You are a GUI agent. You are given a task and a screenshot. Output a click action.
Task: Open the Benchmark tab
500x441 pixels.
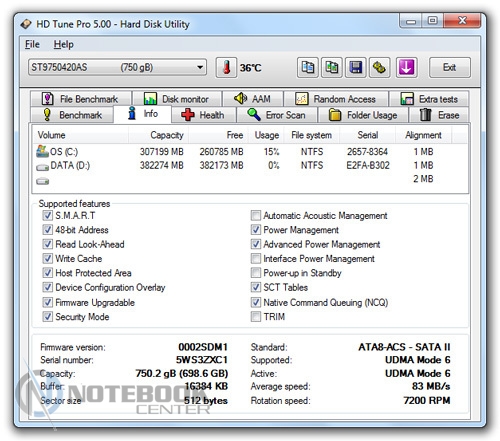[x=72, y=115]
